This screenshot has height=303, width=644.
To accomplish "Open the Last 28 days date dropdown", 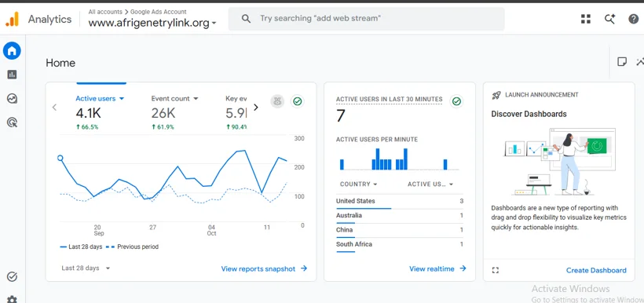I will 86,268.
